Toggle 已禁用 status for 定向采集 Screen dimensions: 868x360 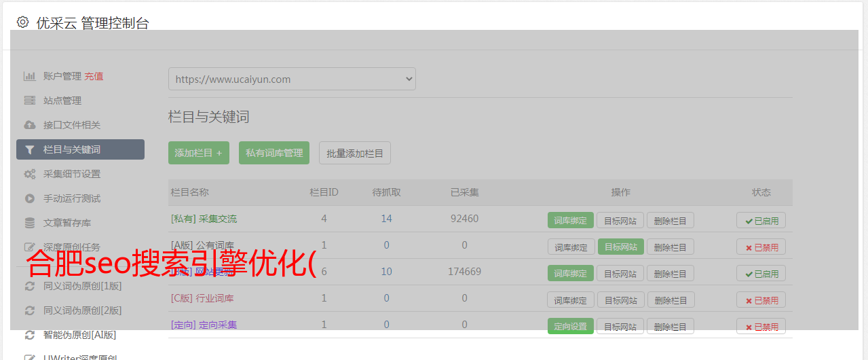[x=761, y=326]
